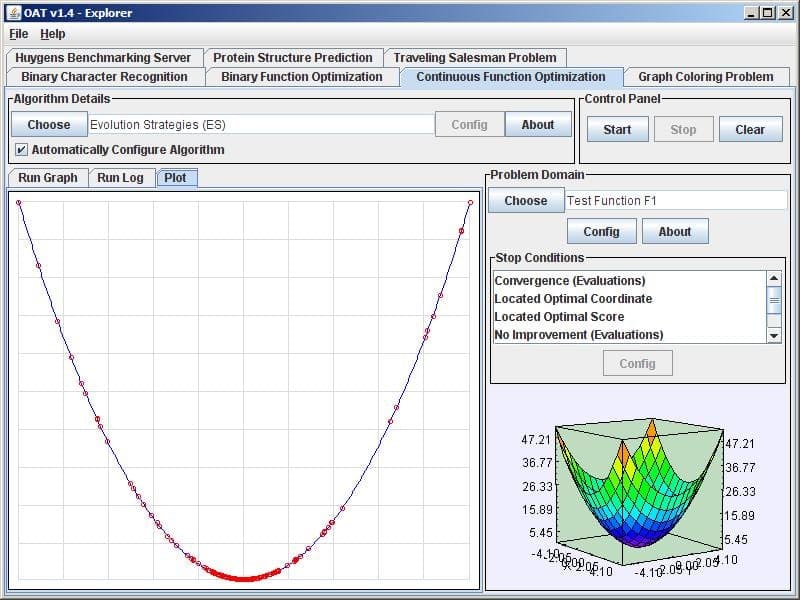Open the File menu
Screen dimensions: 800x600
[x=18, y=34]
